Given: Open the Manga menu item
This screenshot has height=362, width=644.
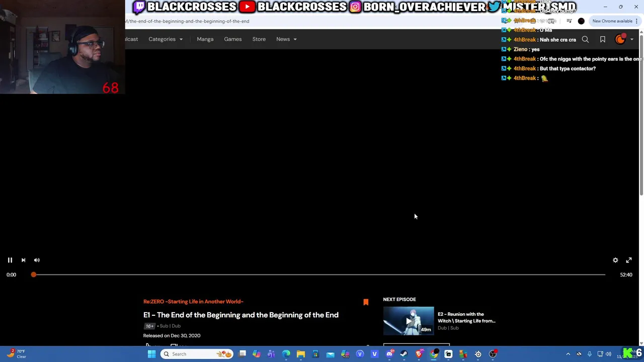Looking at the screenshot, I should click(205, 39).
